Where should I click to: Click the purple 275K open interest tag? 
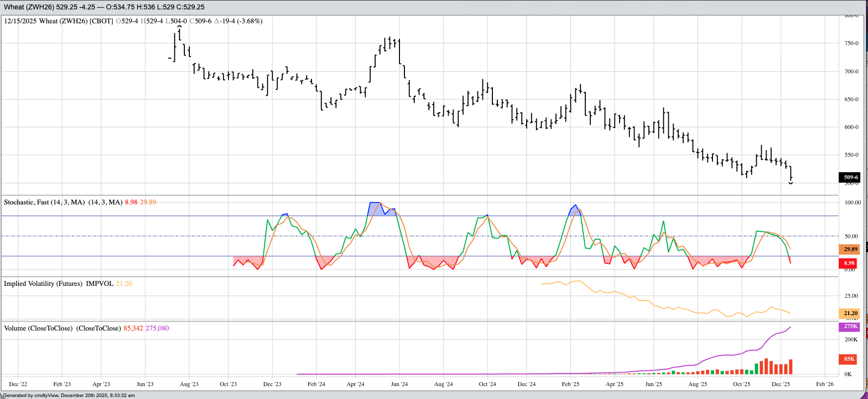coord(850,327)
